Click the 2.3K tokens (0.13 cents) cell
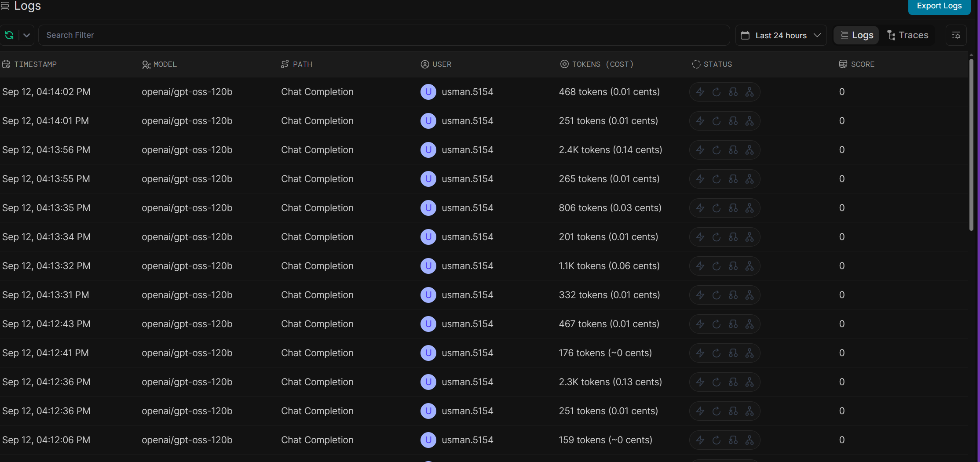This screenshot has height=462, width=980. point(611,382)
